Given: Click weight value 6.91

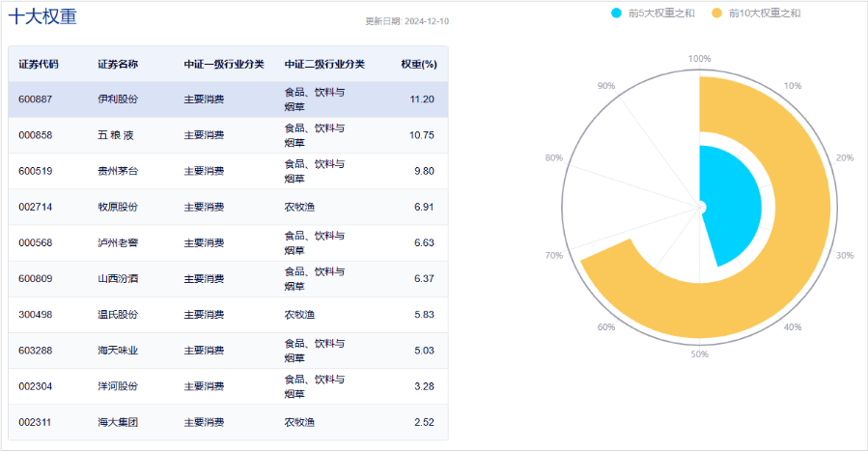Looking at the screenshot, I should [x=424, y=207].
